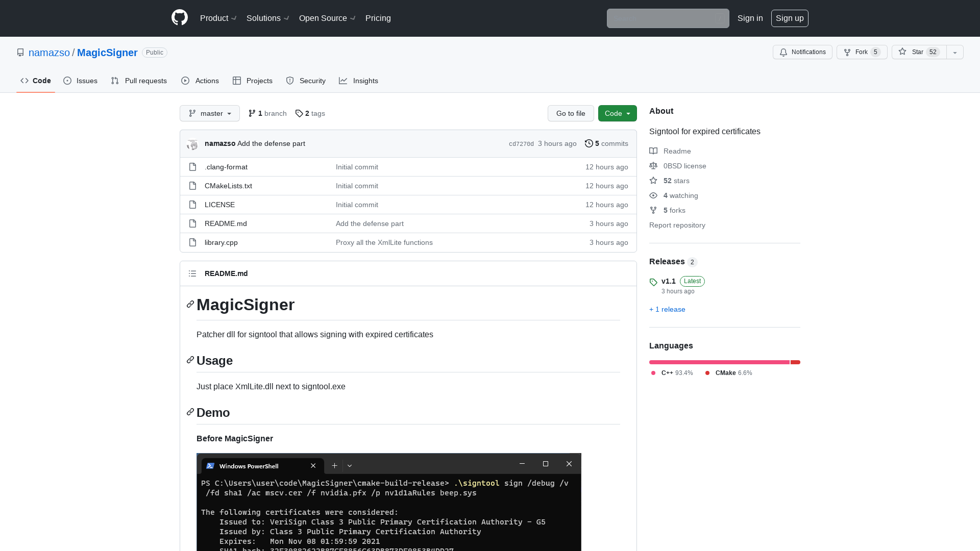Click the Go to file button
The width and height of the screenshot is (980, 551).
point(571,113)
